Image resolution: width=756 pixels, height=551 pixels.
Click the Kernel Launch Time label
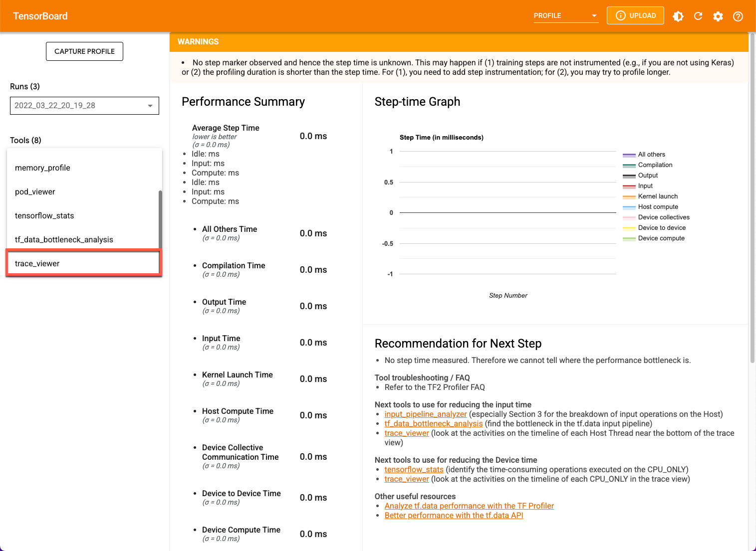coord(238,375)
